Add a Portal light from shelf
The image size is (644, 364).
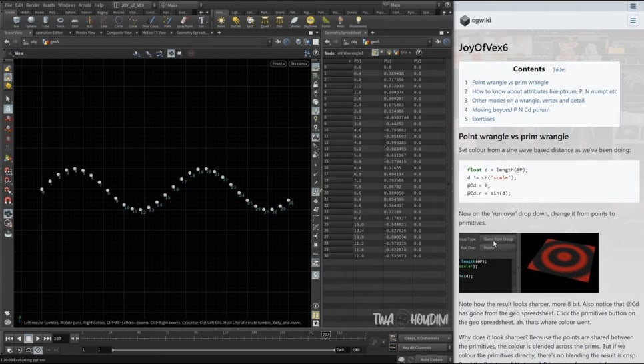326,22
